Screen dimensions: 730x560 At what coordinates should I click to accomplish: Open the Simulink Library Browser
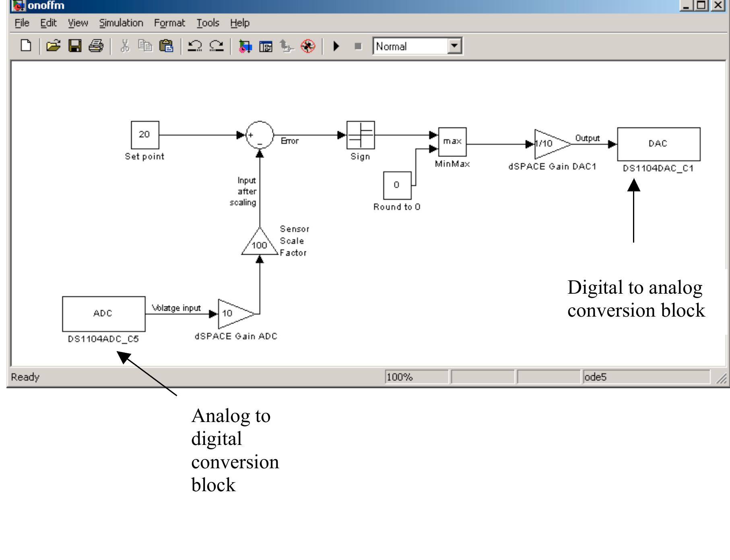pyautogui.click(x=245, y=46)
